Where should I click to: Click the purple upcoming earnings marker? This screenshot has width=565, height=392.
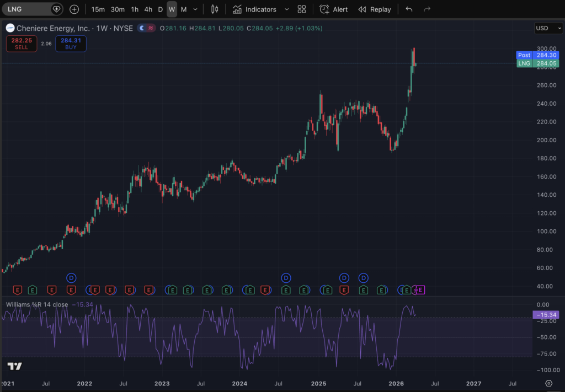click(x=420, y=289)
